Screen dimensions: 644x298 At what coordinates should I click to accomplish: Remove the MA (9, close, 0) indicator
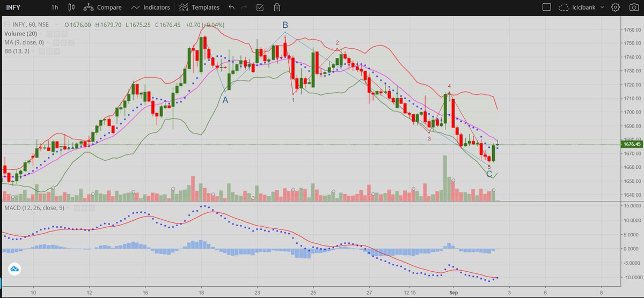click(x=71, y=42)
